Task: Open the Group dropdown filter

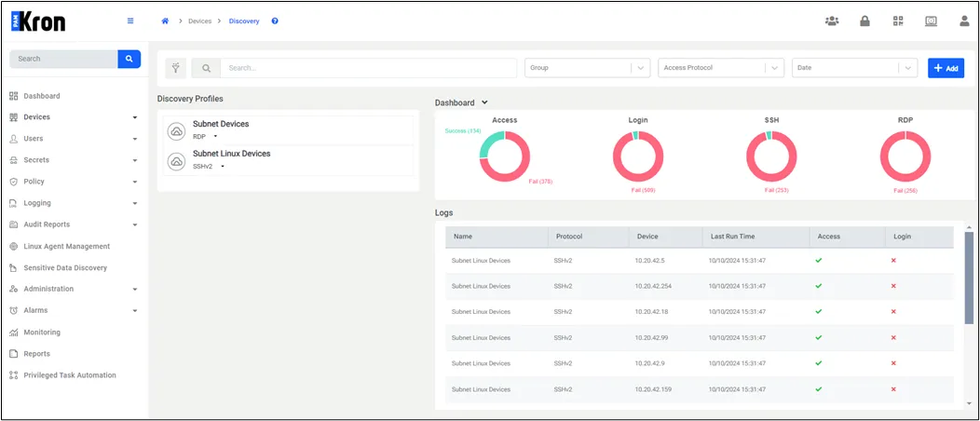Action: (x=588, y=68)
